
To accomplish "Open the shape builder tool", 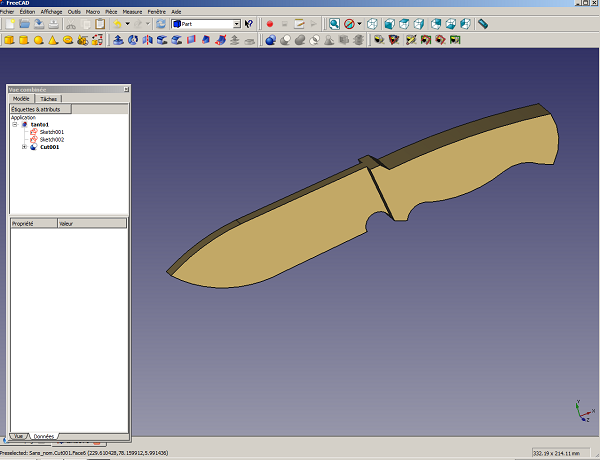I will pyautogui.click(x=97, y=40).
